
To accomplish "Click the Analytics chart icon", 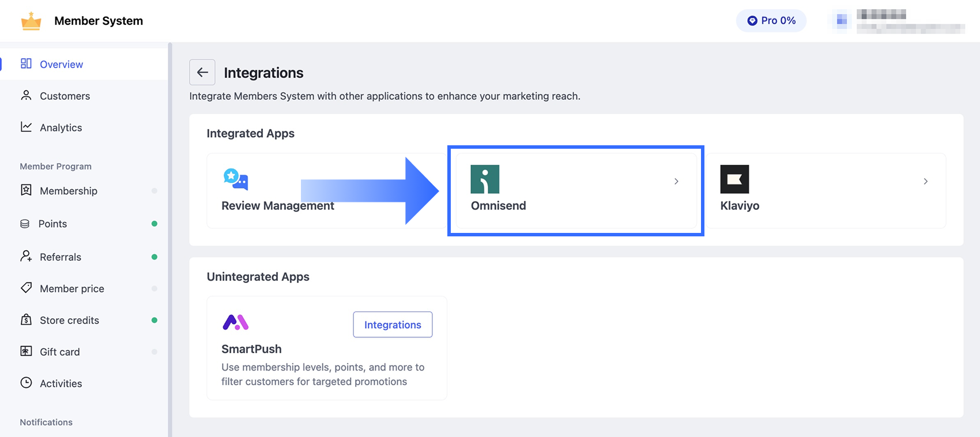I will [26, 127].
